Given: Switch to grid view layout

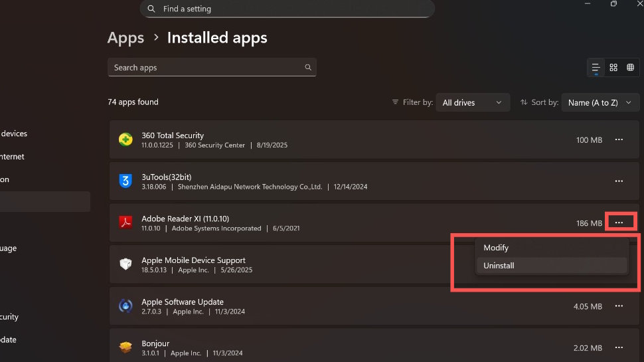Looking at the screenshot, I should pos(613,67).
